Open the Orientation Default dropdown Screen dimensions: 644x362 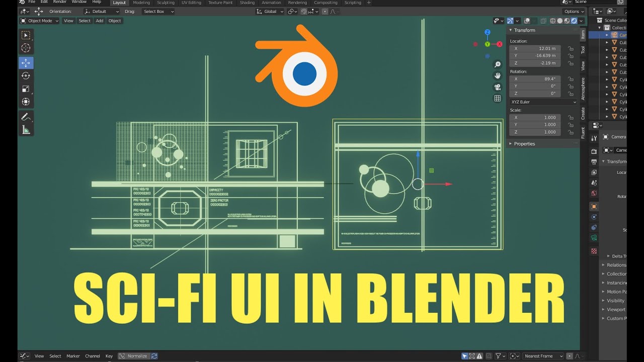(x=102, y=11)
